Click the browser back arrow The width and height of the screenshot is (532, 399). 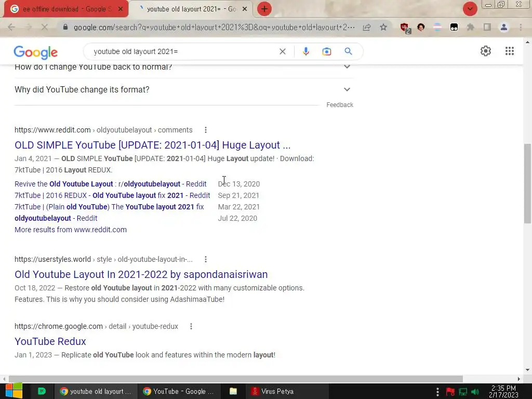coord(11,27)
